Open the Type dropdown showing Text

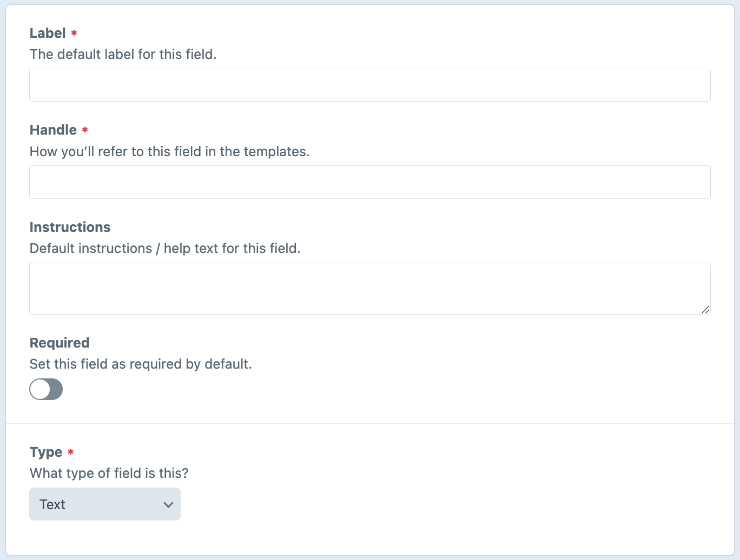[x=104, y=504]
